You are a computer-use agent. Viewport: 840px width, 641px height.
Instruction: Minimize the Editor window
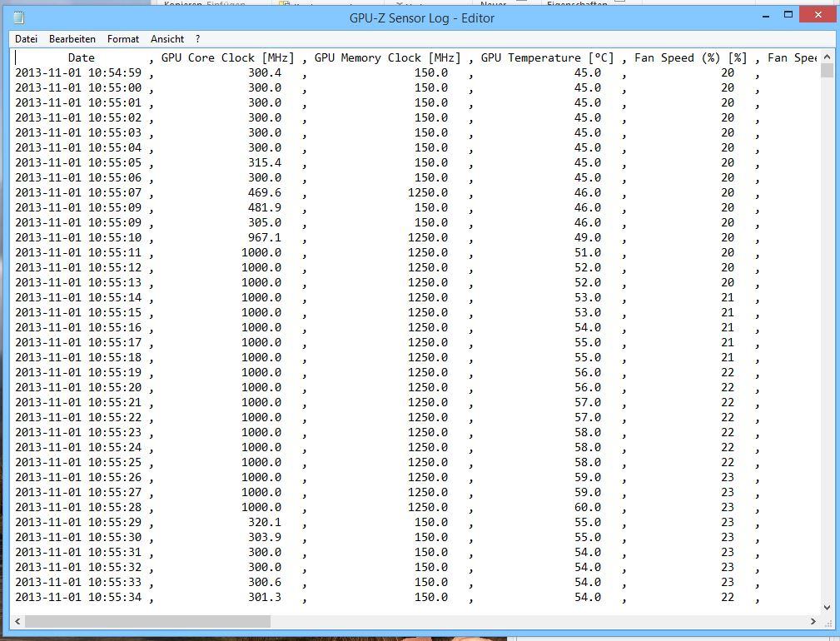pyautogui.click(x=766, y=16)
